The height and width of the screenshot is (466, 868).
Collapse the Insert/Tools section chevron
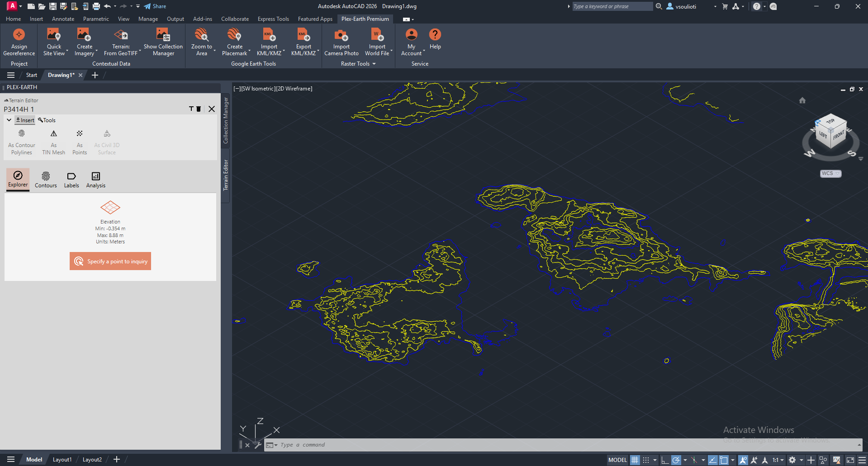pos(9,120)
